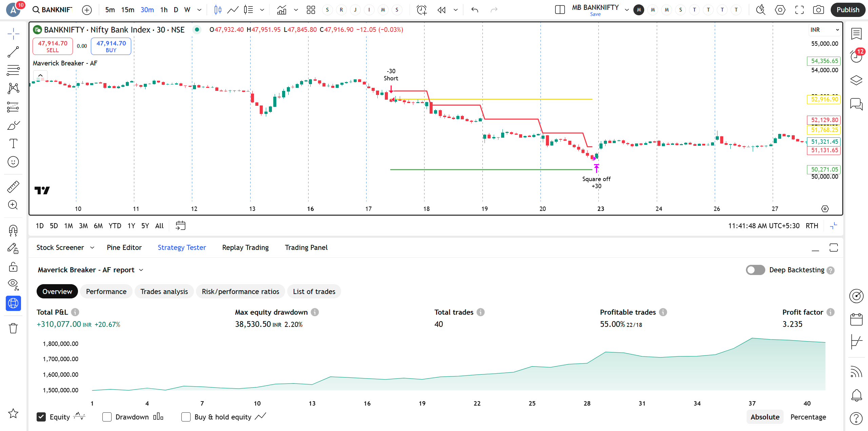Toggle the Deep Backtesting switch

pos(755,270)
